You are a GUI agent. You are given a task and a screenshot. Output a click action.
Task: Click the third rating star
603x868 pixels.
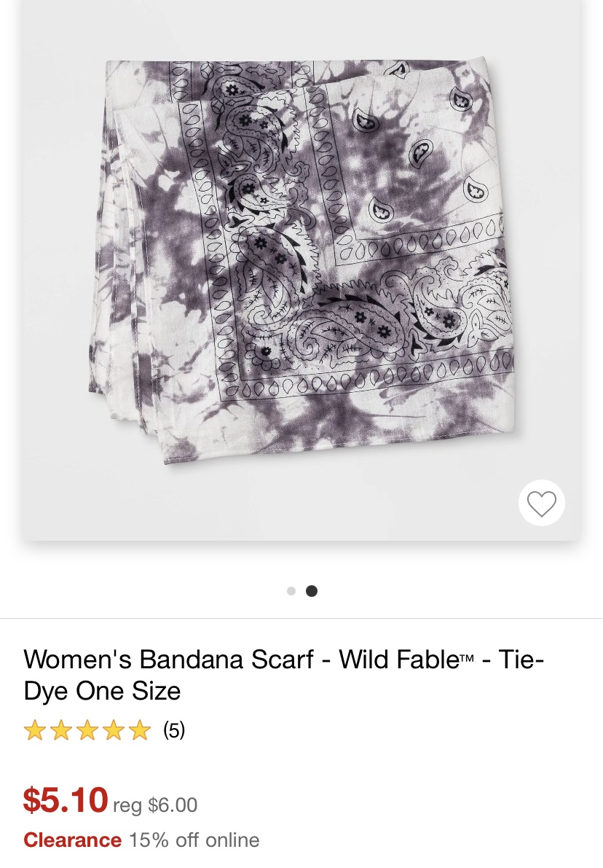click(x=87, y=730)
